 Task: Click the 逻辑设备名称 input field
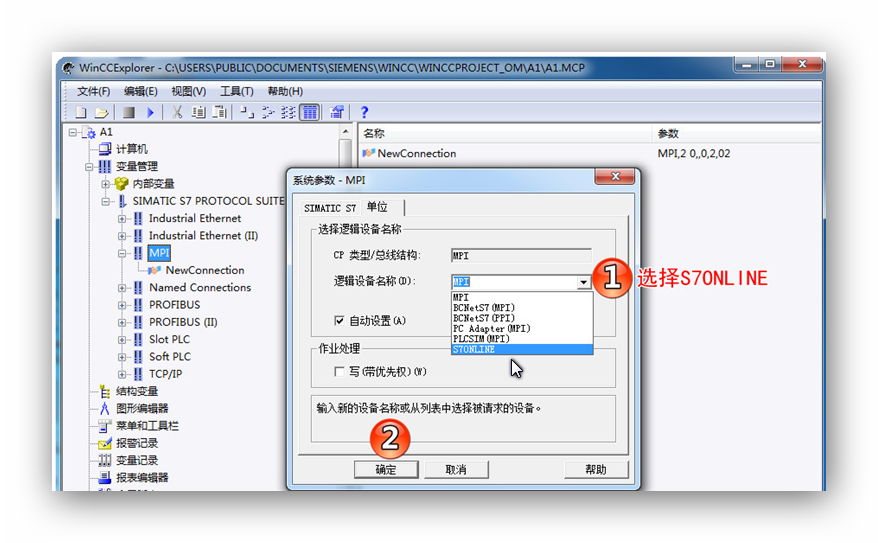514,282
